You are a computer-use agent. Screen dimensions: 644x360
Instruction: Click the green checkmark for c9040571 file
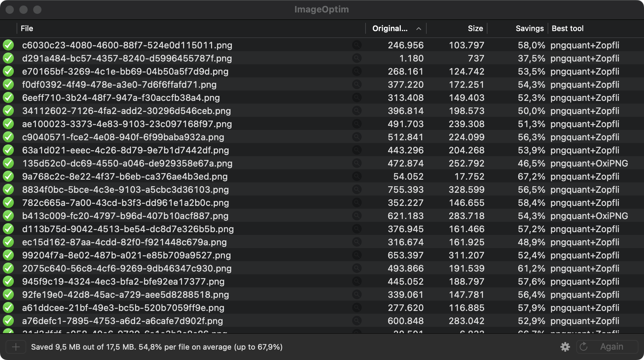pos(8,137)
